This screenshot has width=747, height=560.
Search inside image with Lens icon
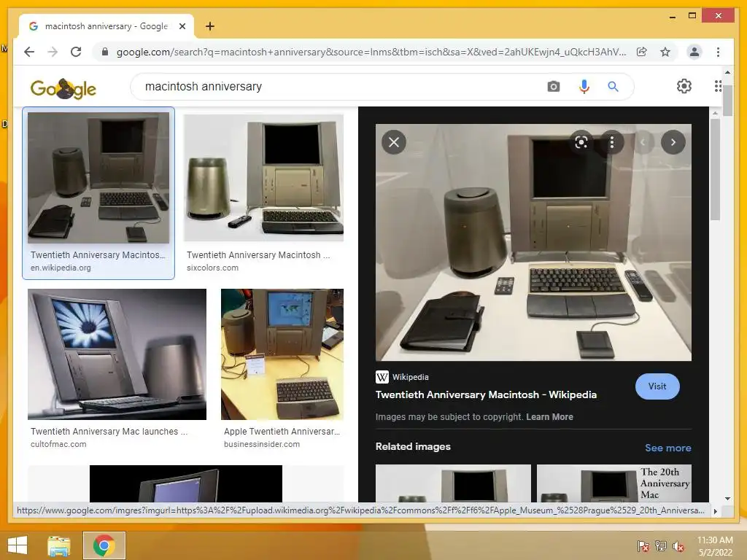(581, 142)
